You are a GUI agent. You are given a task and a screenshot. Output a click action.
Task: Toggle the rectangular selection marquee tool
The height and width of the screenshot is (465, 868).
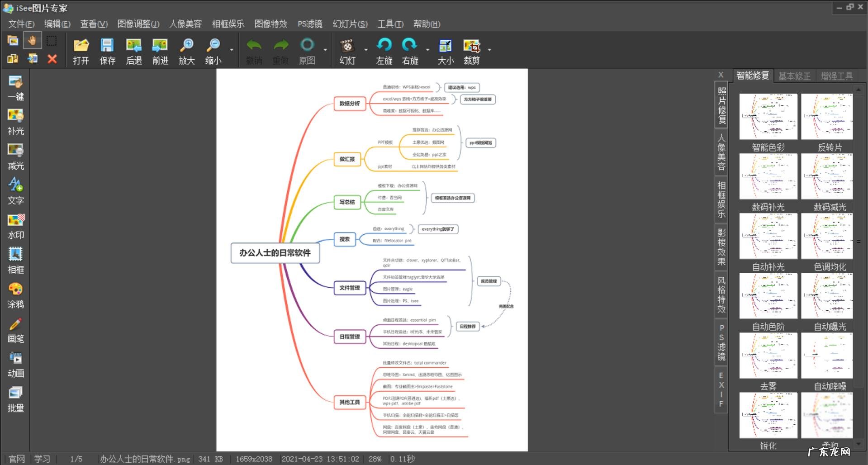[52, 41]
